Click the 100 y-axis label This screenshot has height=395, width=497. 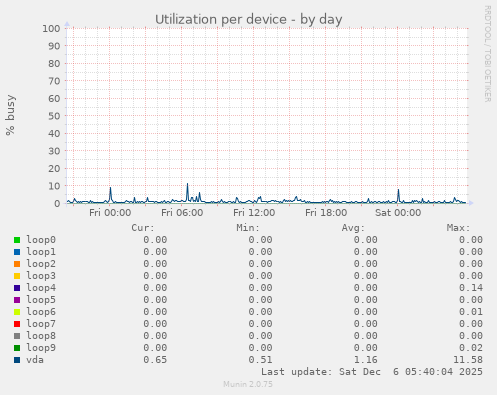pyautogui.click(x=51, y=29)
